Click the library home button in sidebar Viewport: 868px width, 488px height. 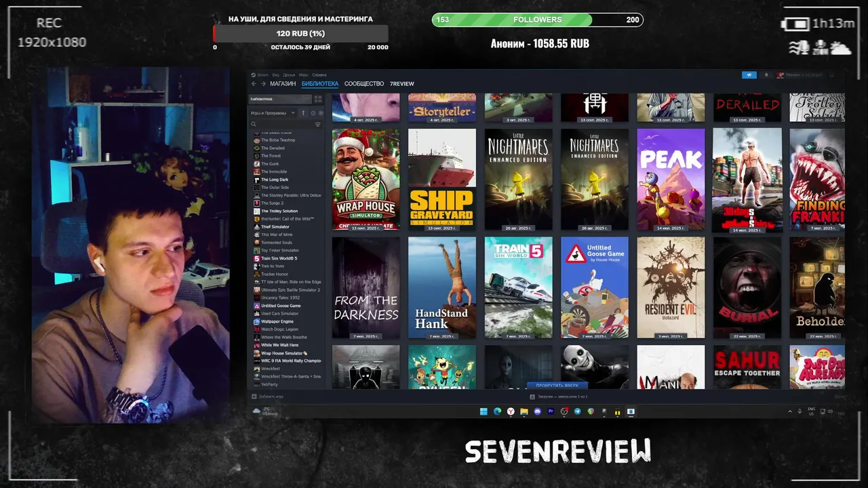(x=280, y=99)
